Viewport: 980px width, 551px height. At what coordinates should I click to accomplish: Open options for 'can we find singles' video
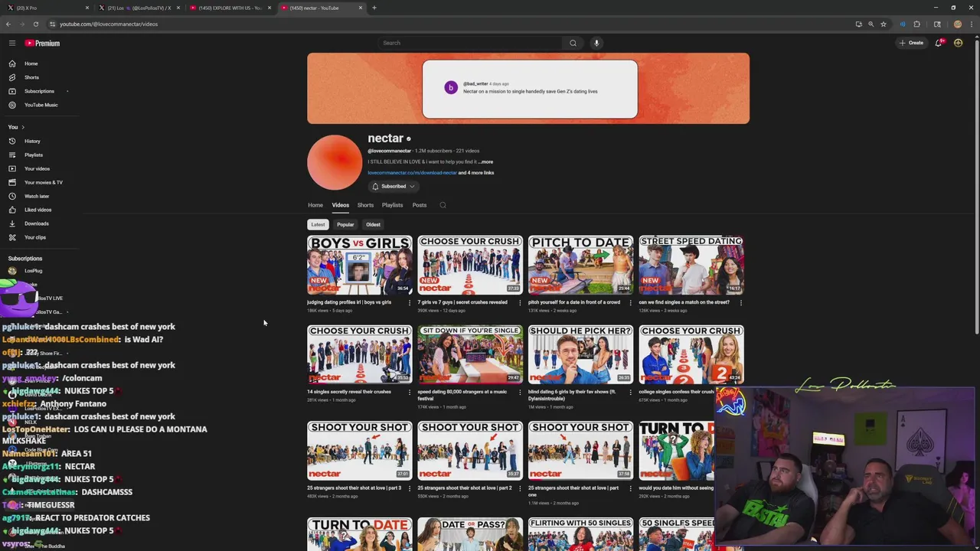[x=740, y=302]
